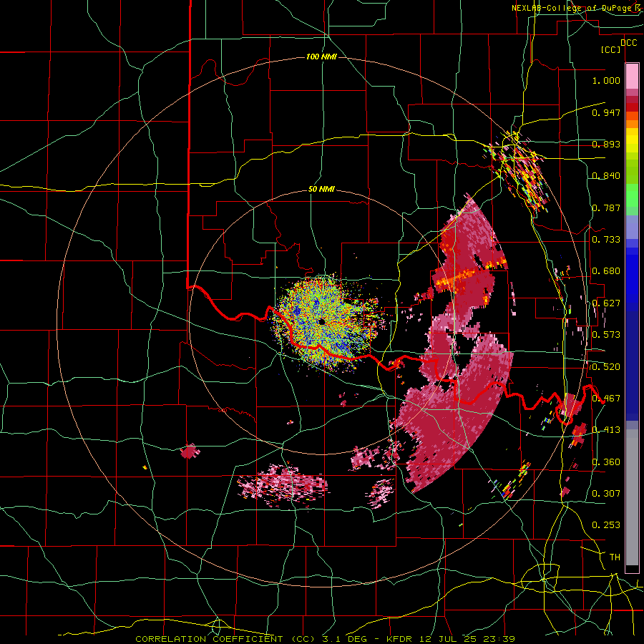644x644 pixels.
Task: Click the 0.413 scale value
Action: tap(606, 429)
